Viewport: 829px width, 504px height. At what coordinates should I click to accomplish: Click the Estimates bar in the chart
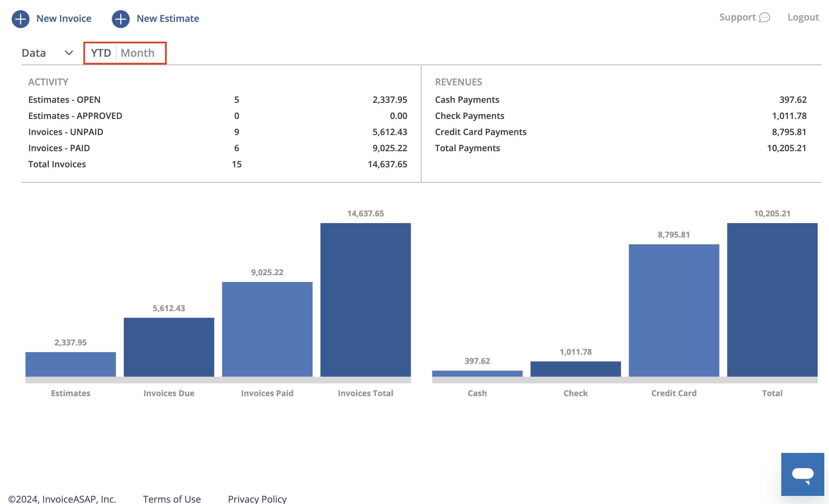click(71, 364)
